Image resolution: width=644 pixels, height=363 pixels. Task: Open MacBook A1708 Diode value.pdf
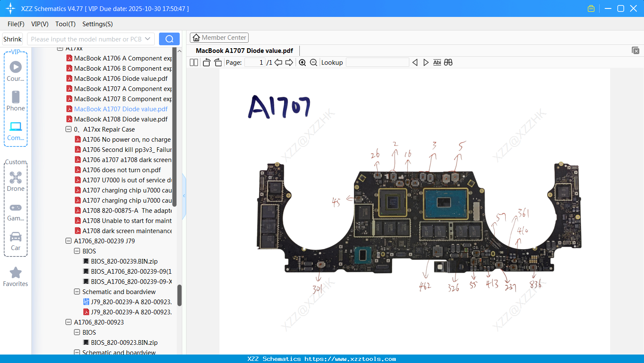121,119
